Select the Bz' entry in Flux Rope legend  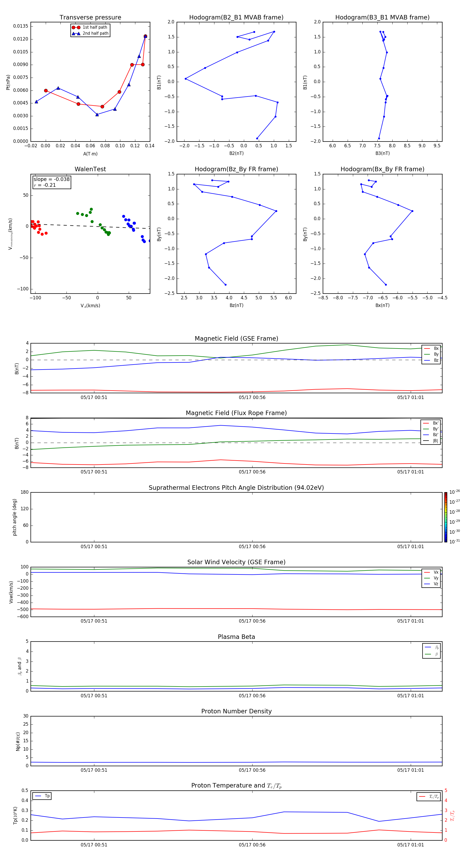click(x=431, y=435)
